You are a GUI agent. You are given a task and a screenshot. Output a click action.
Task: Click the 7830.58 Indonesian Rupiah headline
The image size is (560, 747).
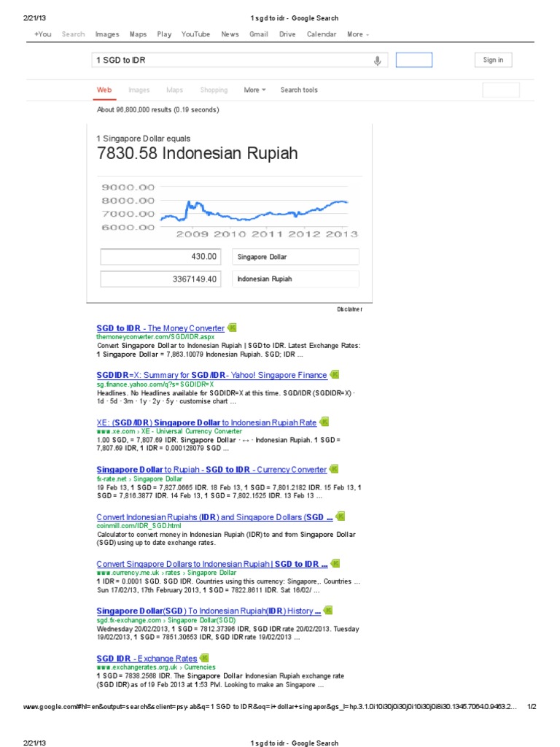pyautogui.click(x=197, y=153)
